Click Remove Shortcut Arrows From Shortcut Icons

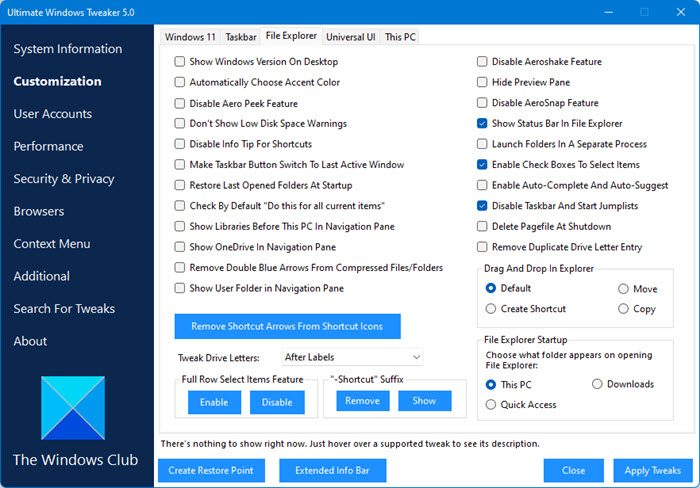tap(287, 326)
